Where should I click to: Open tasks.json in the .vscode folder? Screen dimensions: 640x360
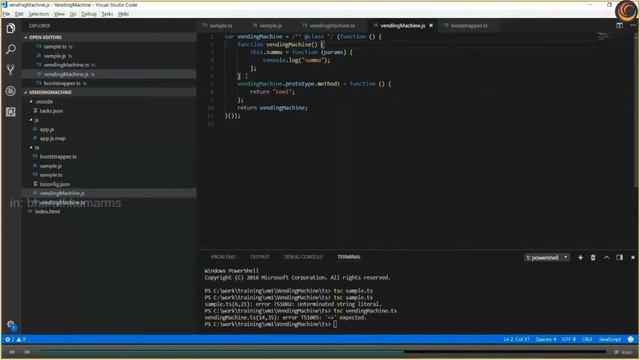point(51,111)
